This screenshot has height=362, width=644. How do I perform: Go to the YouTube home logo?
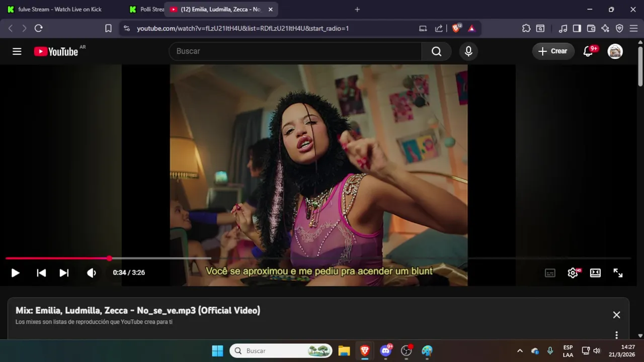coord(56,51)
